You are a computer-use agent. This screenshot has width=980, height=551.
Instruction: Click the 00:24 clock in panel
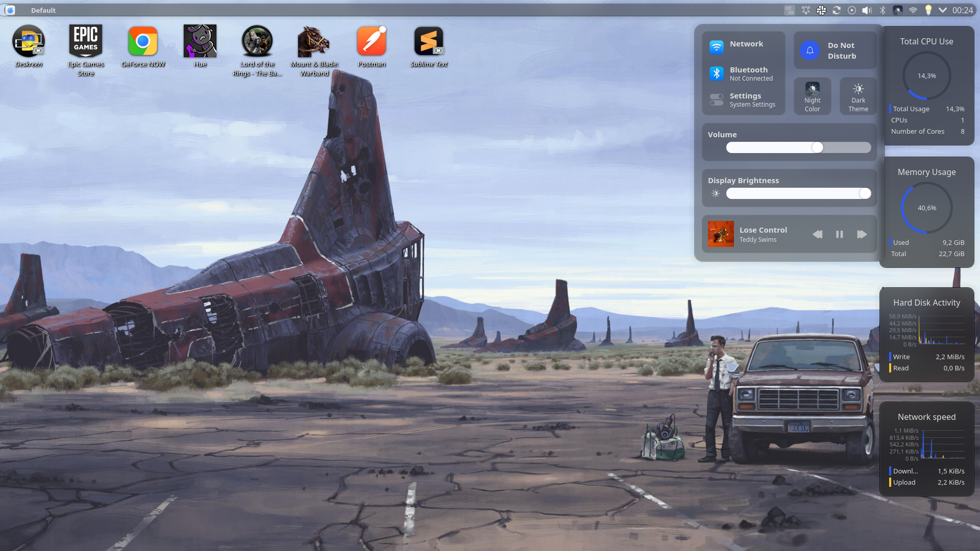[x=963, y=10]
